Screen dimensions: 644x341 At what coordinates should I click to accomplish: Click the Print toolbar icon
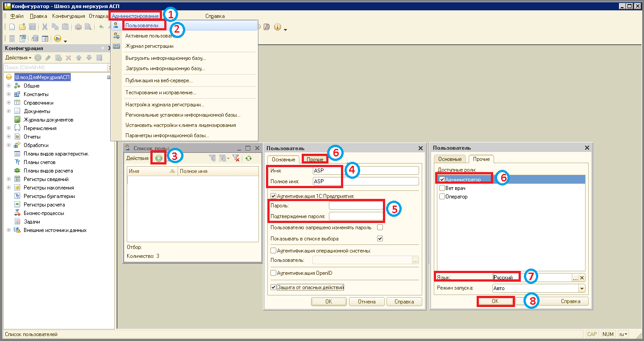[x=79, y=27]
